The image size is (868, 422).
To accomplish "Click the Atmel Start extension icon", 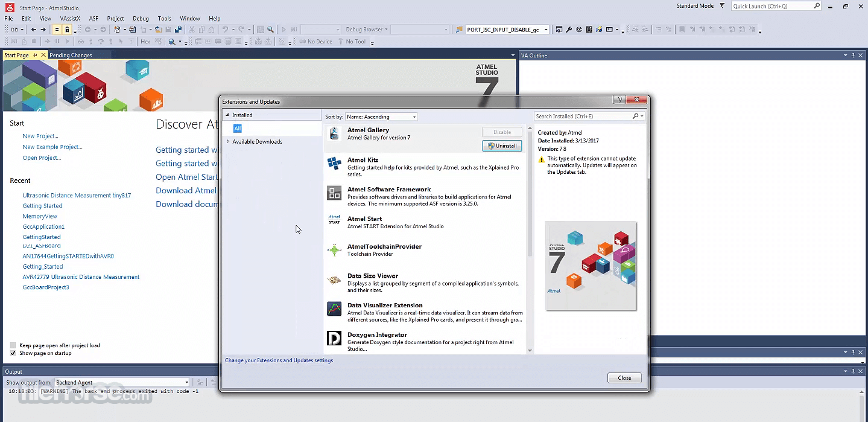I will click(334, 220).
